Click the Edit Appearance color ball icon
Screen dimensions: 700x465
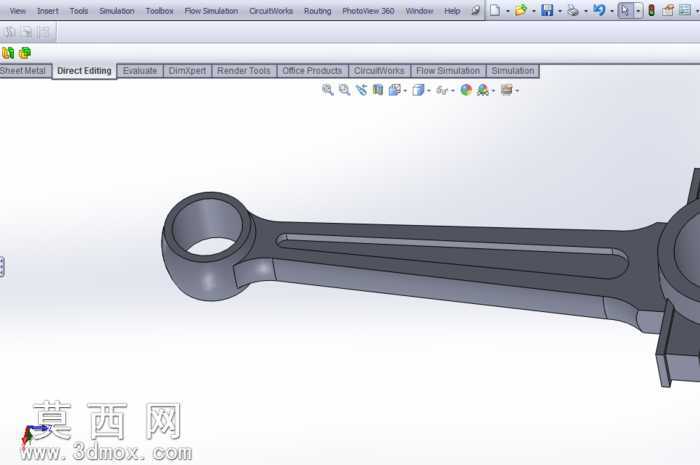466,90
